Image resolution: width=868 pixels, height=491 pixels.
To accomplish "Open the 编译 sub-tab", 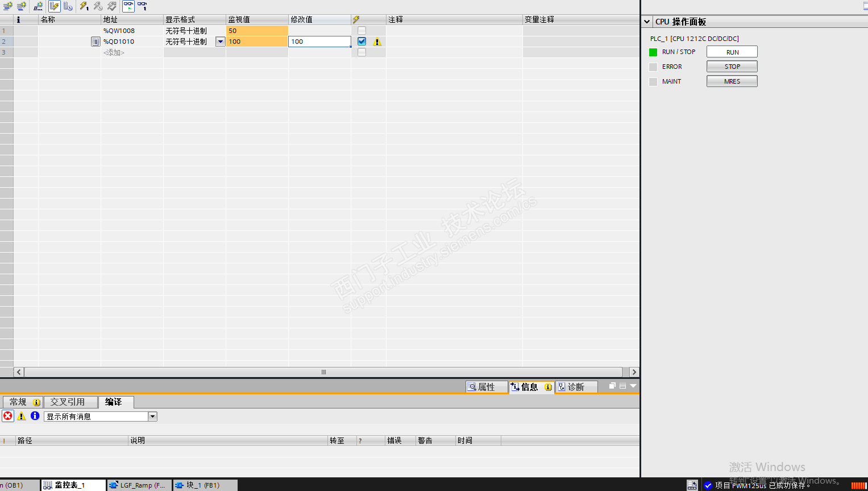I will pos(116,402).
